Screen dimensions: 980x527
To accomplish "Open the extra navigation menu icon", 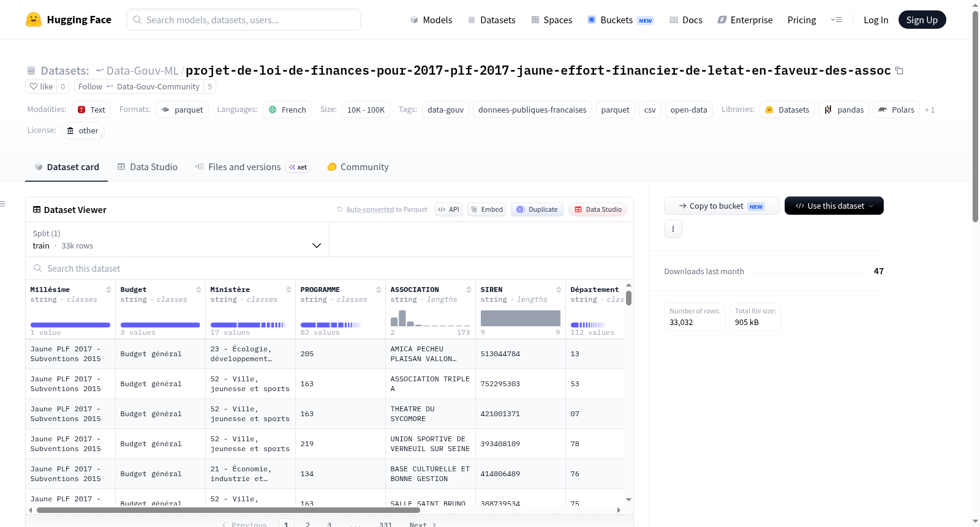I will click(836, 20).
